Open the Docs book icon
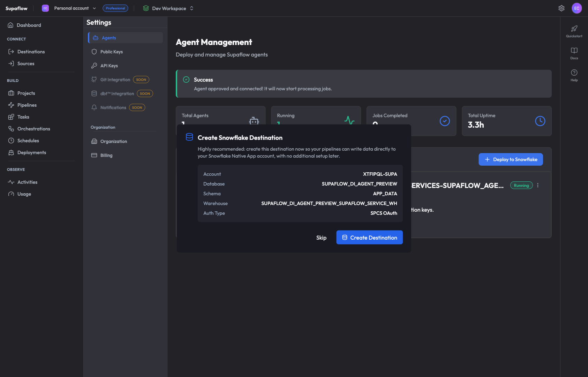588x377 pixels. point(574,50)
